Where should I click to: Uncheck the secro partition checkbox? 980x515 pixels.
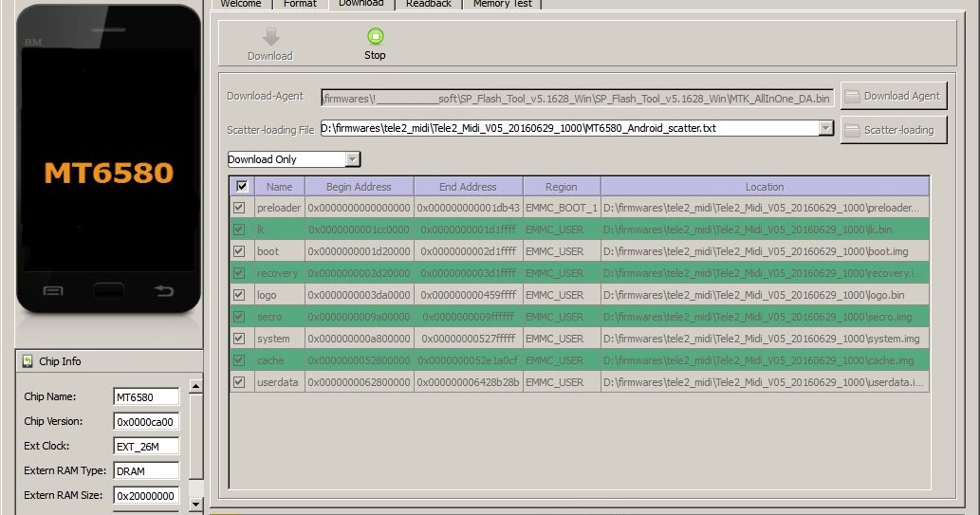click(x=239, y=317)
